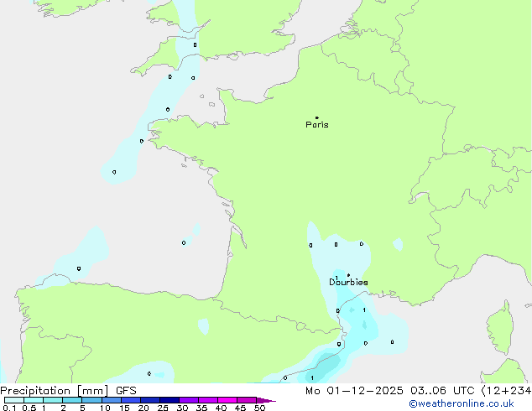The image size is (532, 411).
Task: Click the GFS model label
Action: tap(126, 391)
